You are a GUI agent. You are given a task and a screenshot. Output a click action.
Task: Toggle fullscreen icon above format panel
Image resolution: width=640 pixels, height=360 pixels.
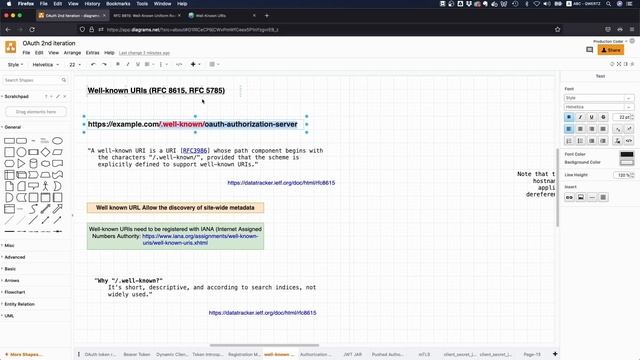coord(619,64)
